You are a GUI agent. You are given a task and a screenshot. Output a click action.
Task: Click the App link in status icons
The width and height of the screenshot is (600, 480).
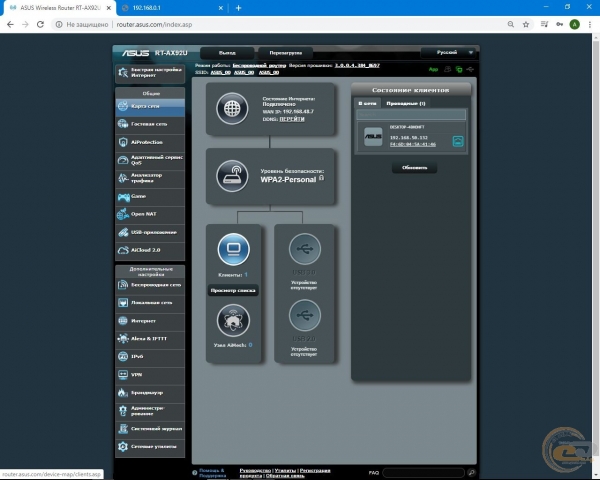[x=433, y=69]
